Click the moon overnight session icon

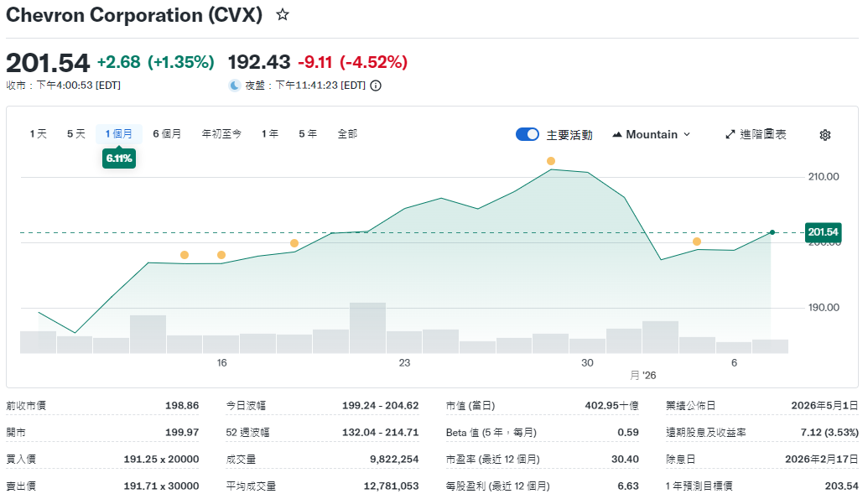235,86
